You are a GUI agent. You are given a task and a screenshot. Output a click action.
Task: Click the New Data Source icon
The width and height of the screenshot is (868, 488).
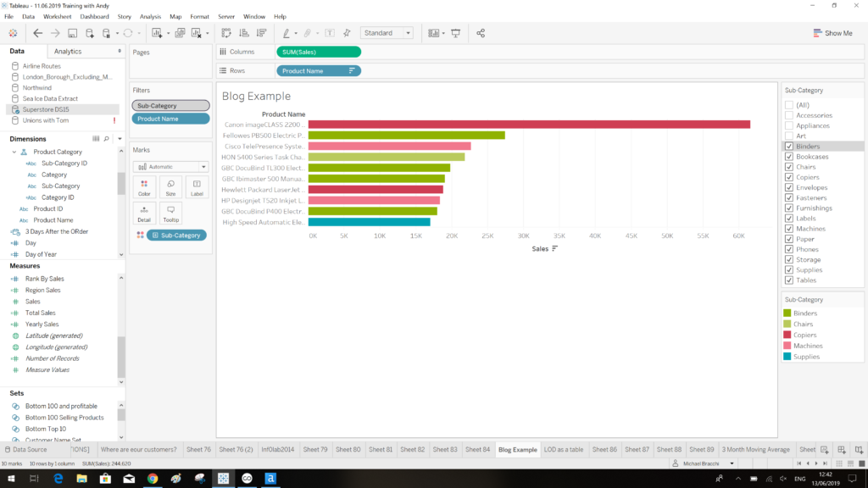coord(90,33)
